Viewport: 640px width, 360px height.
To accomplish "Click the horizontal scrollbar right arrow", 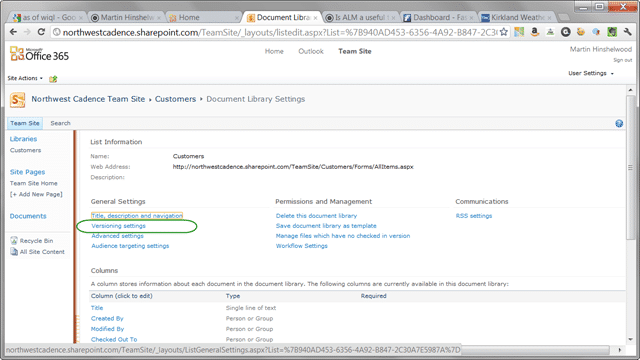I will click(620, 350).
